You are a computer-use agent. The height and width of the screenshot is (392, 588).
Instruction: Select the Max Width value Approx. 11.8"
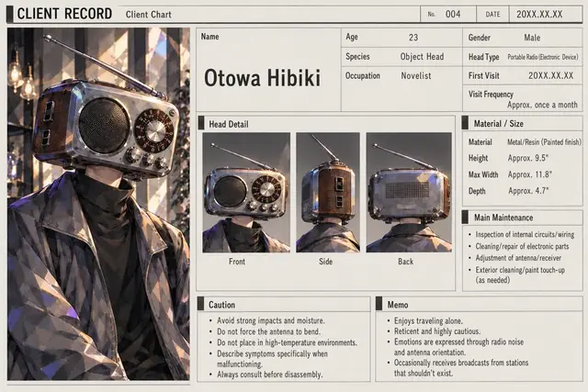[x=530, y=174]
